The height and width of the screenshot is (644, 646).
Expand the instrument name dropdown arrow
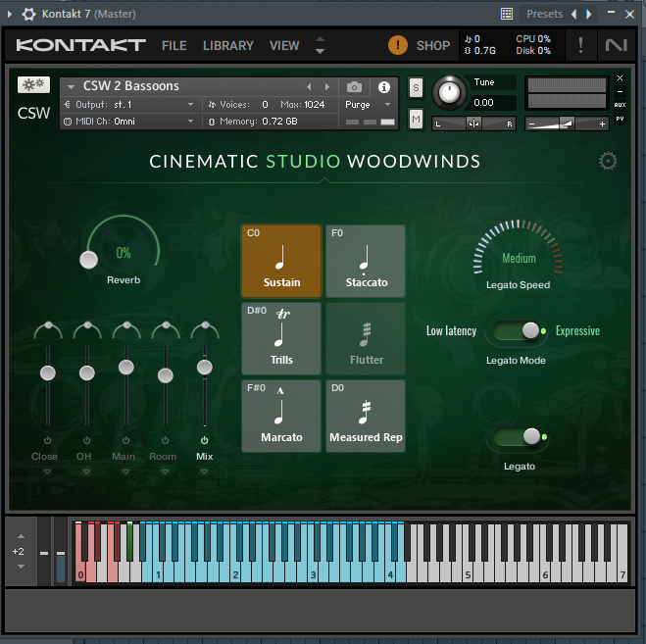[x=71, y=87]
